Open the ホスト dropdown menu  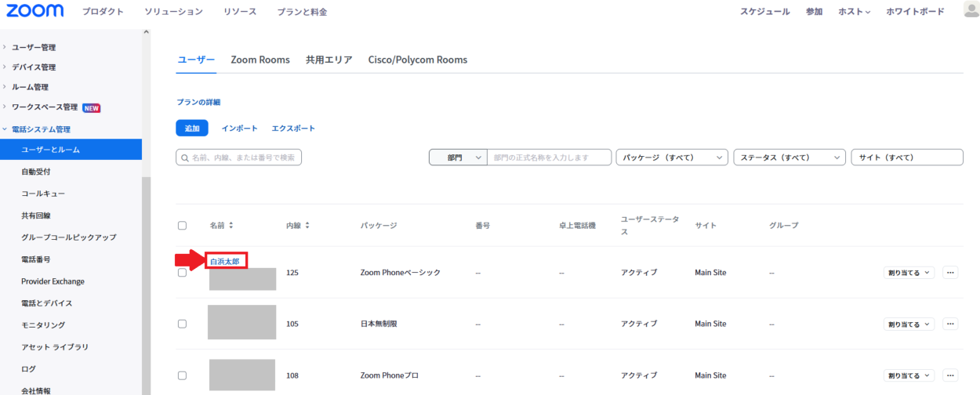(855, 12)
